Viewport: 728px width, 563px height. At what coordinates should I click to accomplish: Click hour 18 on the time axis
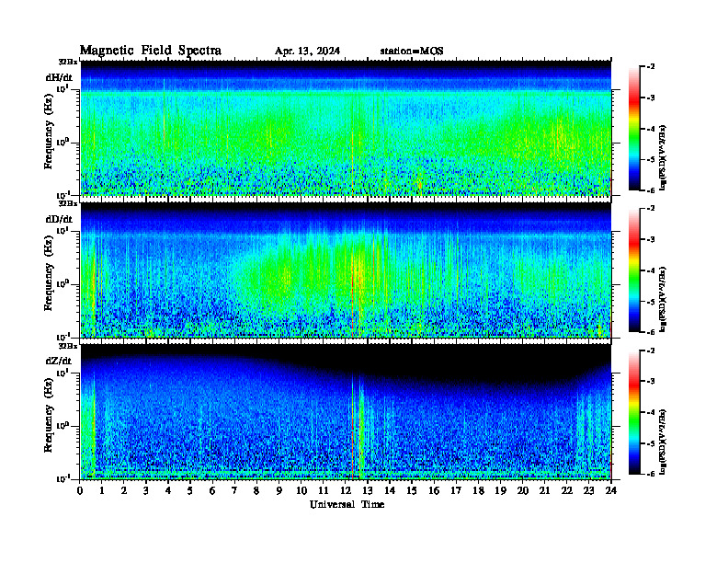479,491
